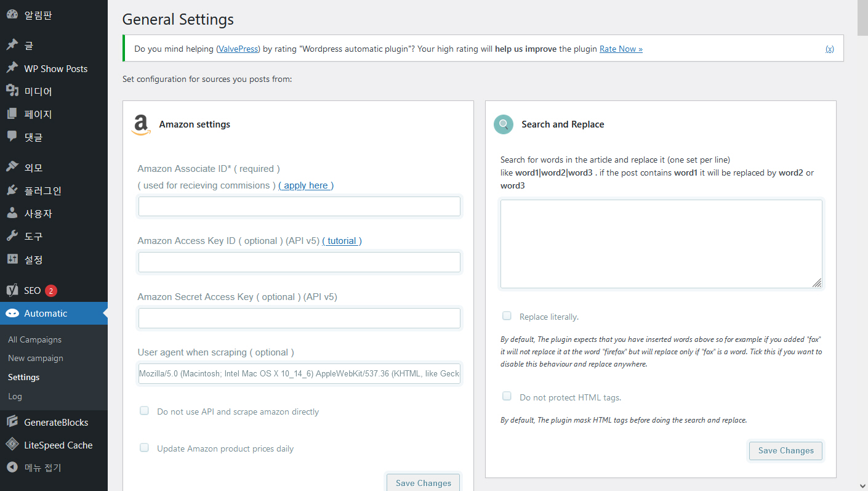This screenshot has width=868, height=491.
Task: Open the Amazon API 'tutorial' link
Action: coord(342,241)
